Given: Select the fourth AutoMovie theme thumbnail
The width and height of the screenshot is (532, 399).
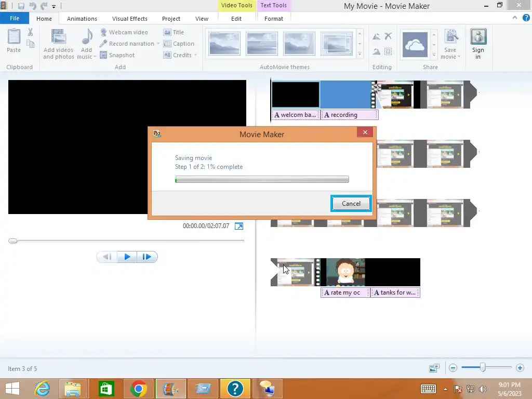Looking at the screenshot, I should (x=336, y=44).
